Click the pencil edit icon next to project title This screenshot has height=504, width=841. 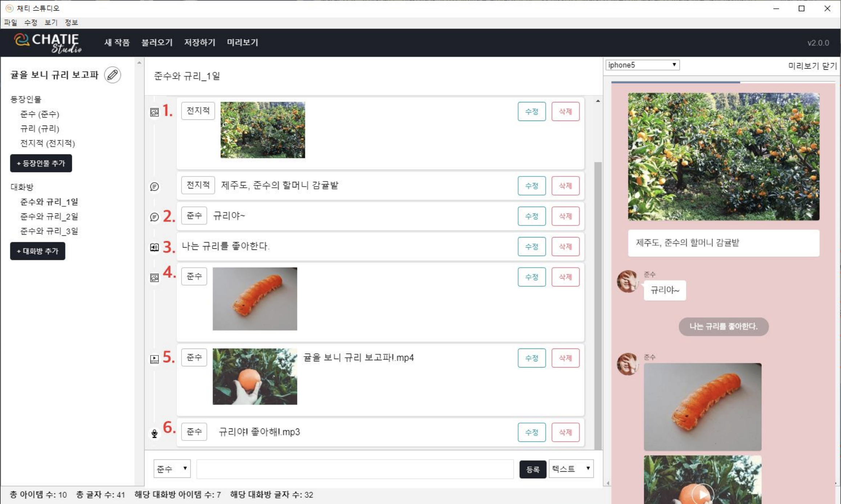(x=112, y=75)
